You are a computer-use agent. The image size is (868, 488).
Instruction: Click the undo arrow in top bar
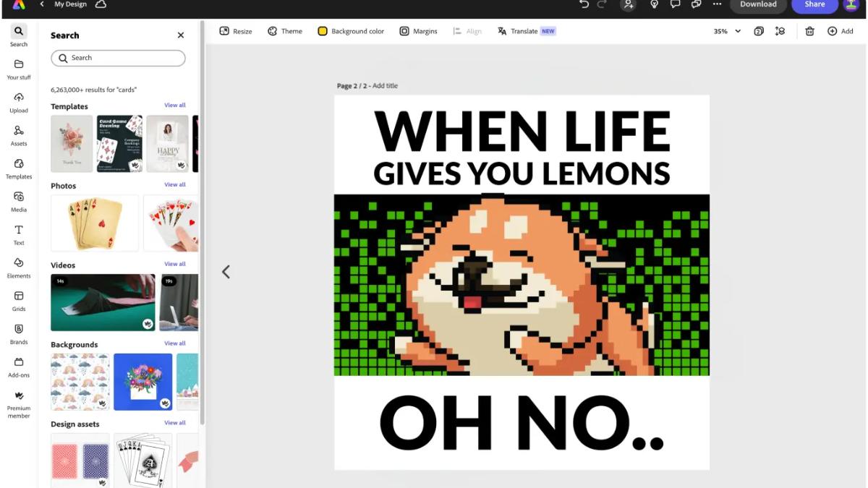[x=584, y=4]
